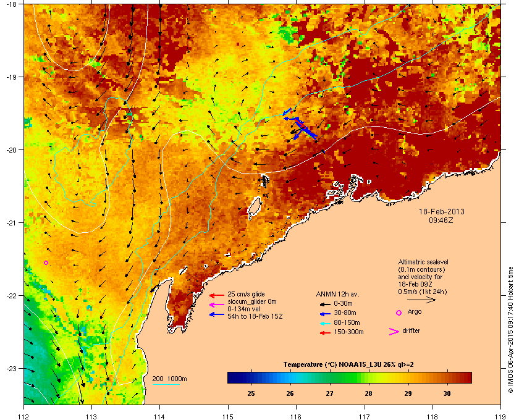The image size is (519, 420).
Task: Click the '200 1000m' isobath label
Action: point(169,379)
